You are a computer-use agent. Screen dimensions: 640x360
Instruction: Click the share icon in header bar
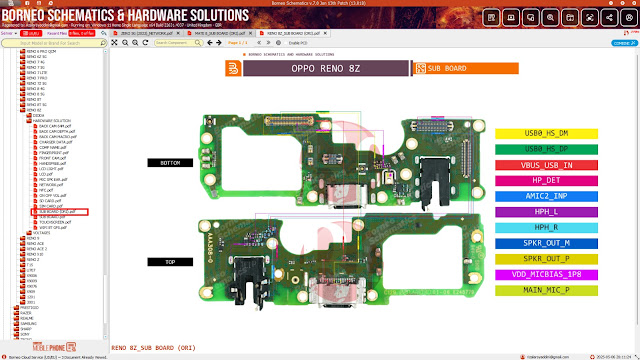609,18
